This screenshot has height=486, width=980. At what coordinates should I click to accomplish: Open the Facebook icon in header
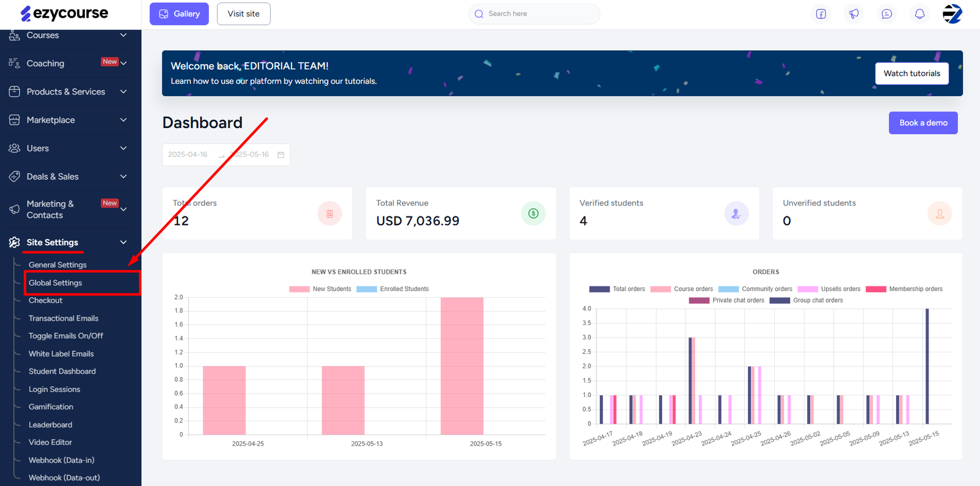(821, 14)
